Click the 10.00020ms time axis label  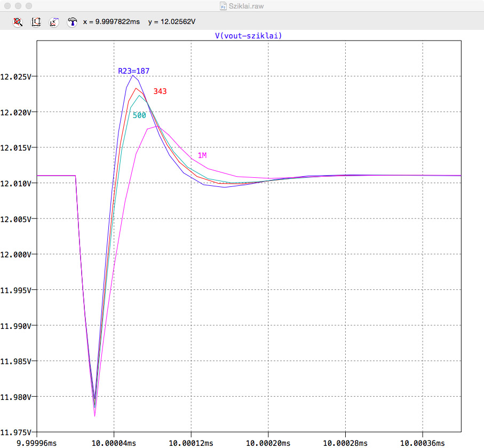(x=268, y=443)
